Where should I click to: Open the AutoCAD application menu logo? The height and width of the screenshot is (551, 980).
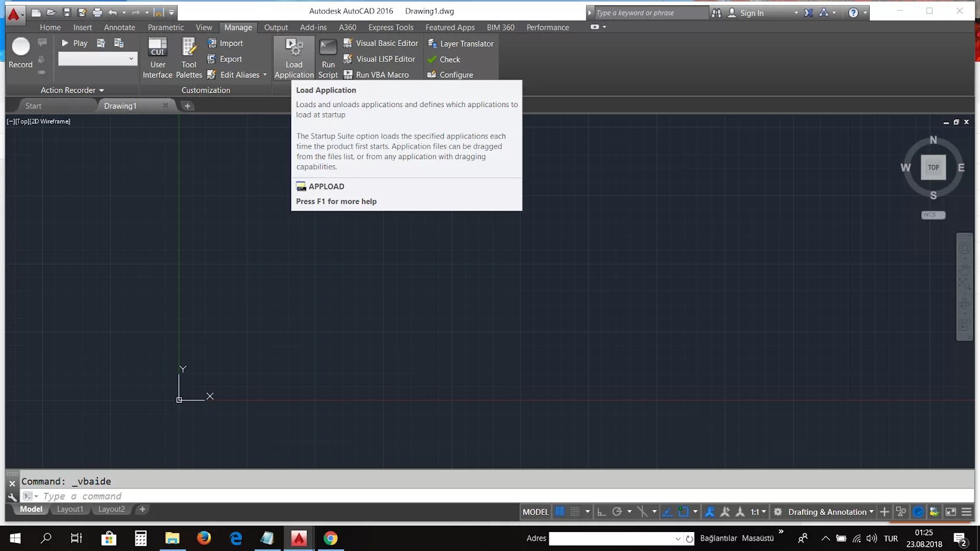(14, 14)
